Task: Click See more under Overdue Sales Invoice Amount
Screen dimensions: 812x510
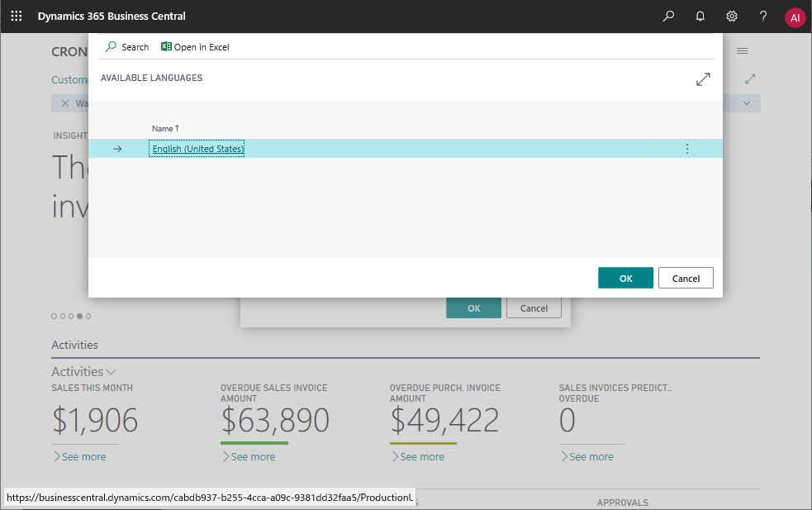Action: (x=249, y=456)
